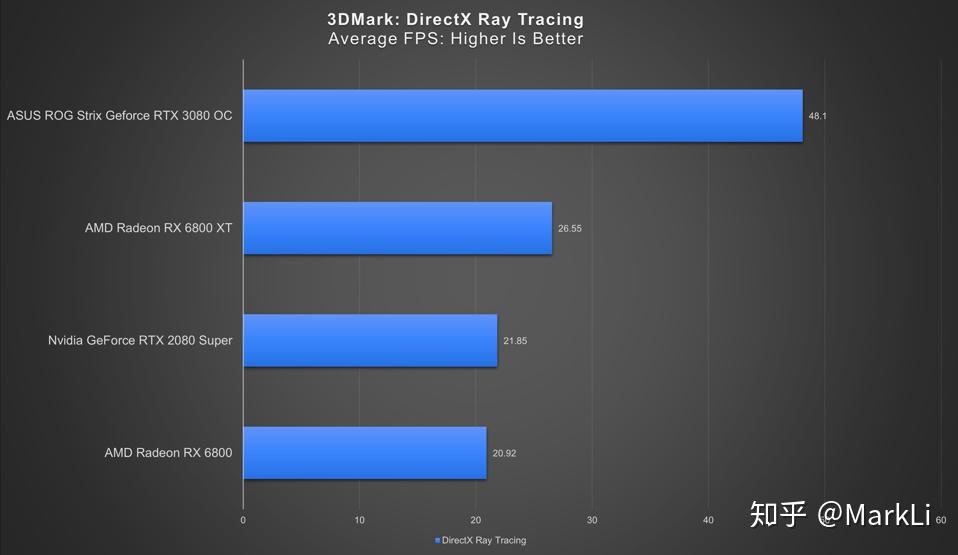Click the axis tick label '10'
This screenshot has width=958, height=555.
tap(359, 520)
